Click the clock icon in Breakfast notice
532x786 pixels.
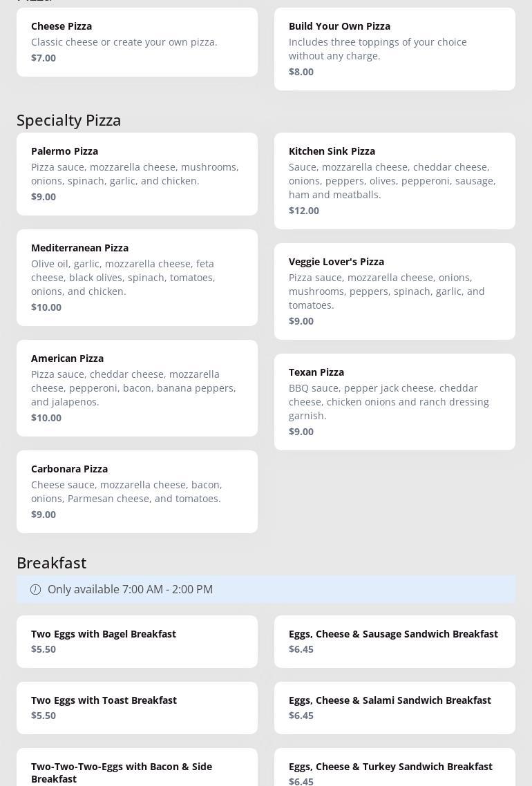[x=35, y=589]
